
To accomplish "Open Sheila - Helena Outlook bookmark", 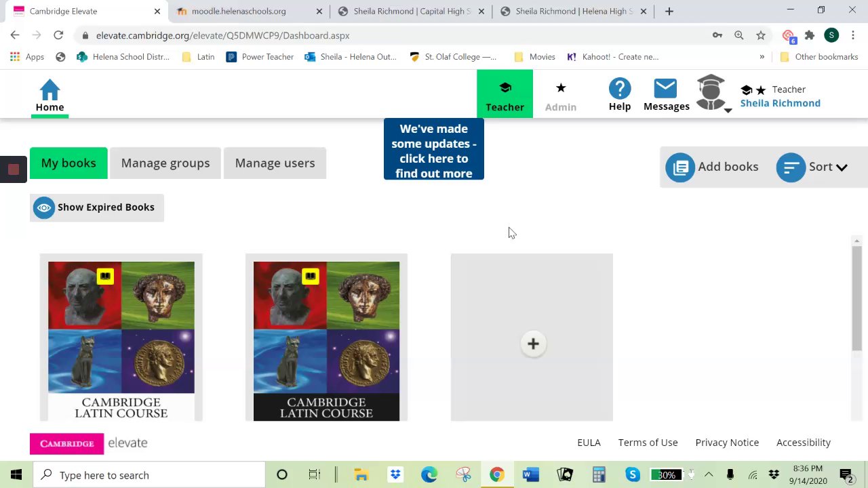I will tap(351, 57).
